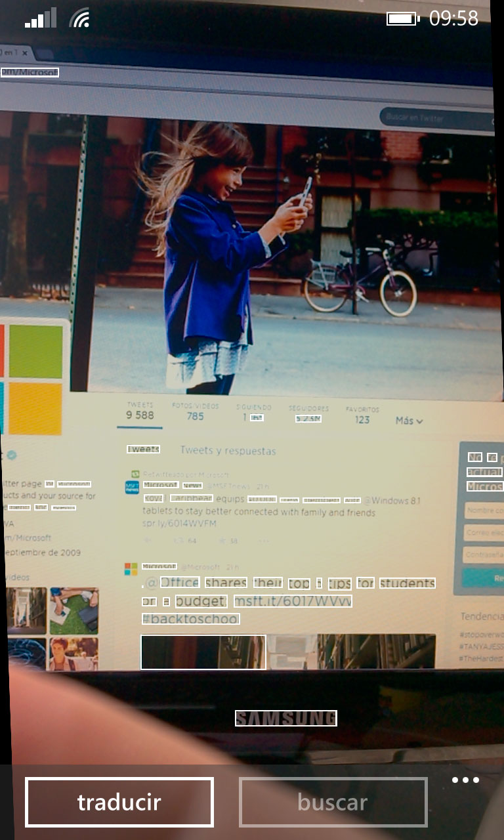Viewport: 504px width, 840px height.
Task: Choose the detected word tips
Action: point(339,583)
